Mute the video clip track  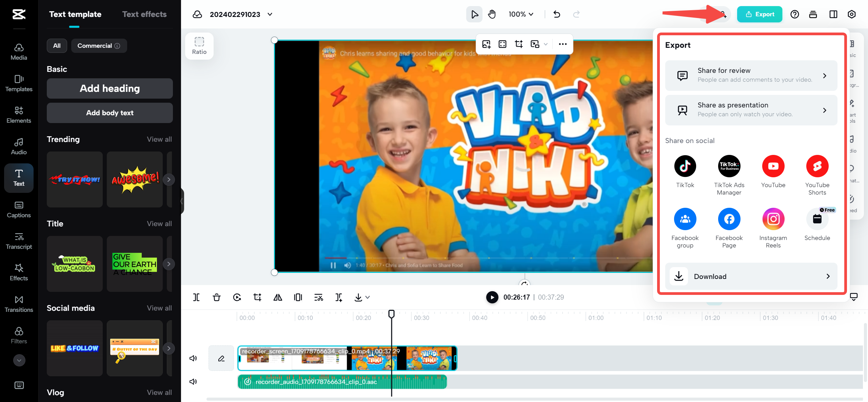(x=193, y=358)
